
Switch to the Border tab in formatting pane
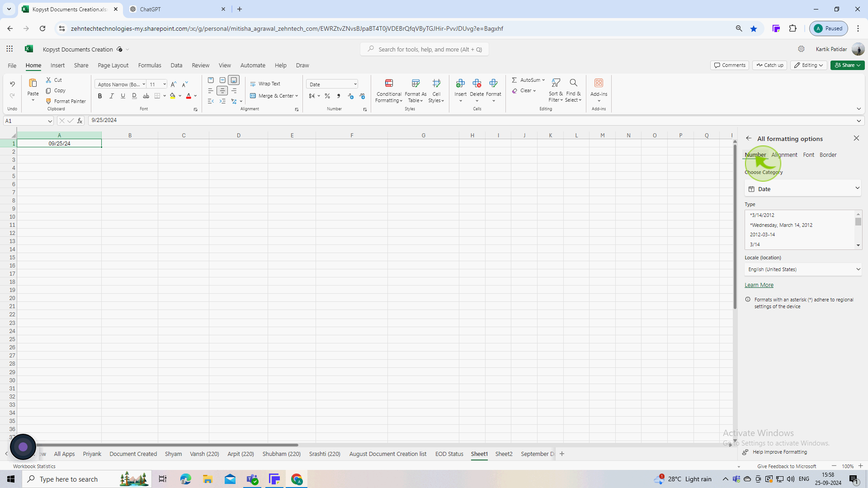tap(828, 155)
